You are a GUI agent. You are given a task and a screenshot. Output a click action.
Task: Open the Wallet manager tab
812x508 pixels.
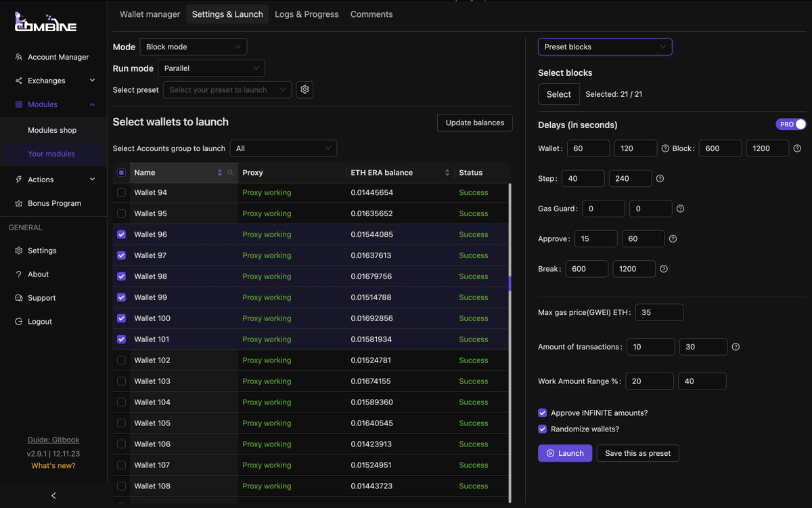(150, 14)
